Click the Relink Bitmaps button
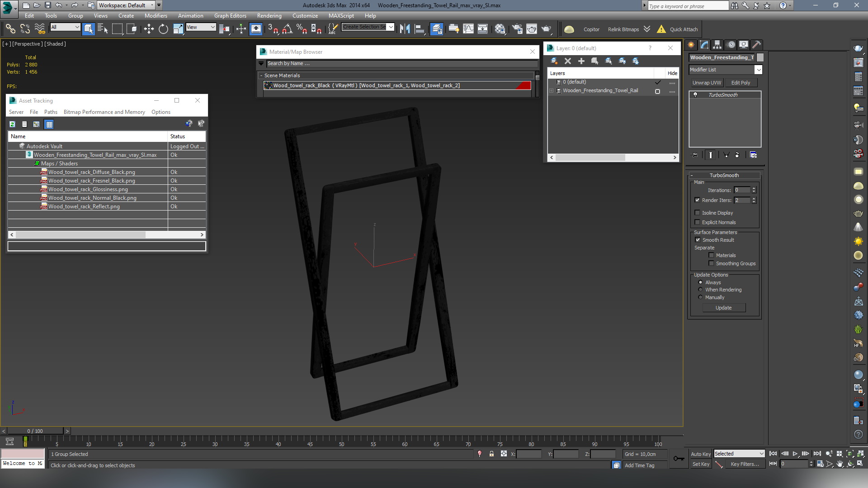The height and width of the screenshot is (488, 868). [x=623, y=29]
